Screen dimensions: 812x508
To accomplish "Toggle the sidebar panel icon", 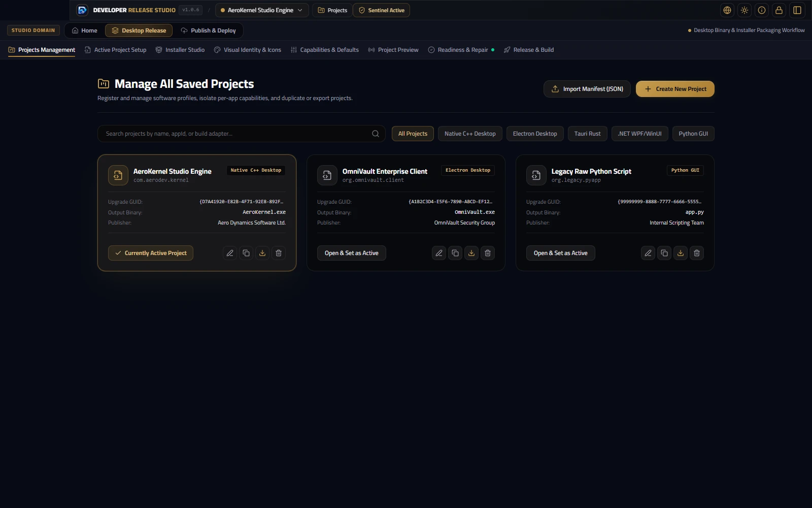I will click(x=797, y=10).
